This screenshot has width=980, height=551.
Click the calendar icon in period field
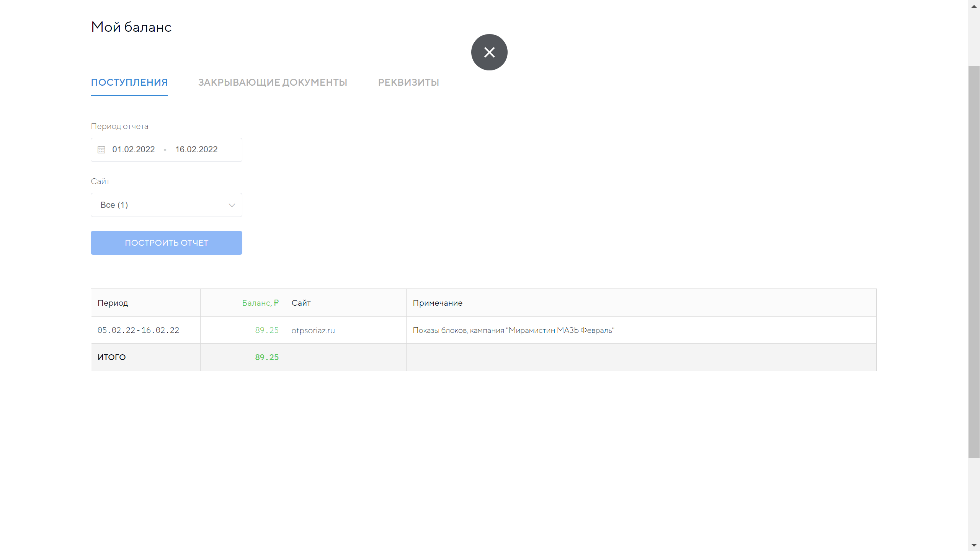tap(101, 150)
